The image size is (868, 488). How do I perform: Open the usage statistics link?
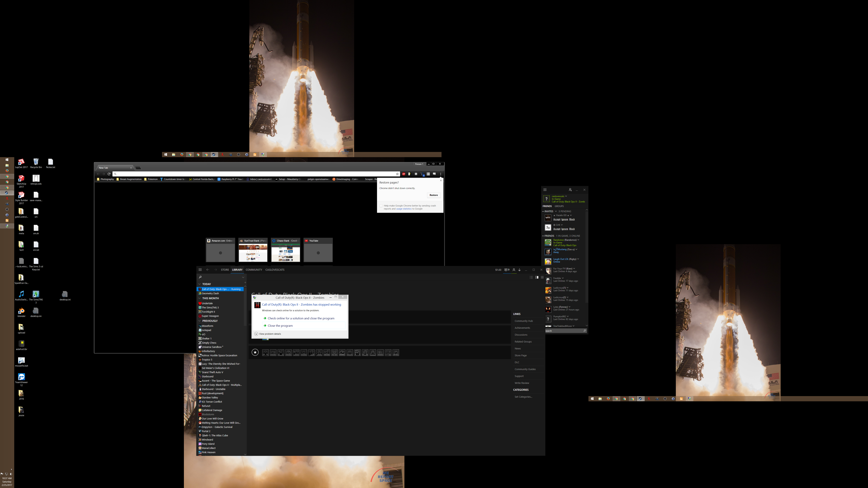coord(404,209)
